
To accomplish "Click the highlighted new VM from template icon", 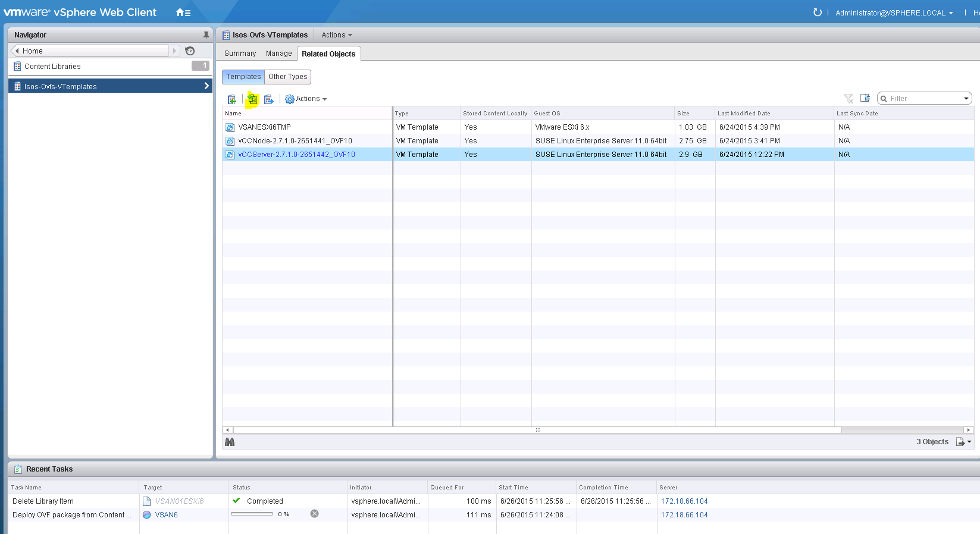I will coord(252,99).
